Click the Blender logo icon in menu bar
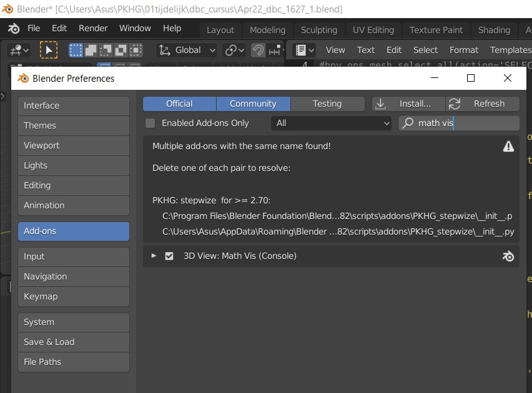Viewport: 532px width, 393px height. pos(14,29)
